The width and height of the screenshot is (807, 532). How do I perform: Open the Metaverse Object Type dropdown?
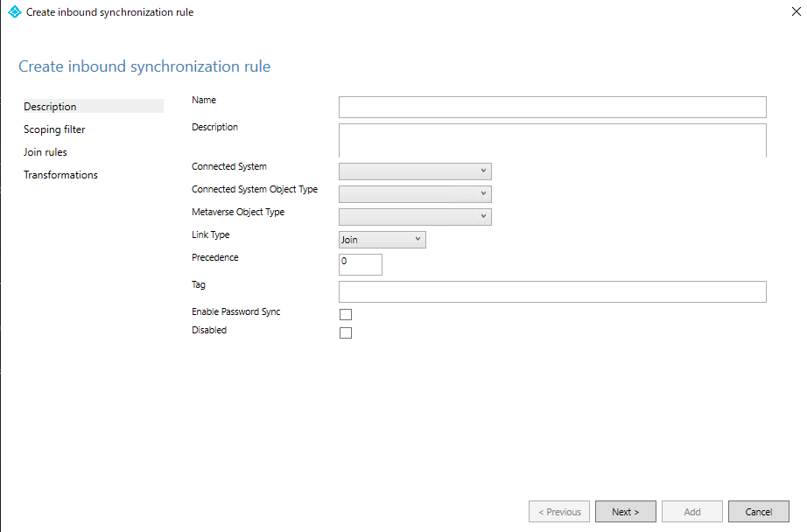tap(415, 217)
